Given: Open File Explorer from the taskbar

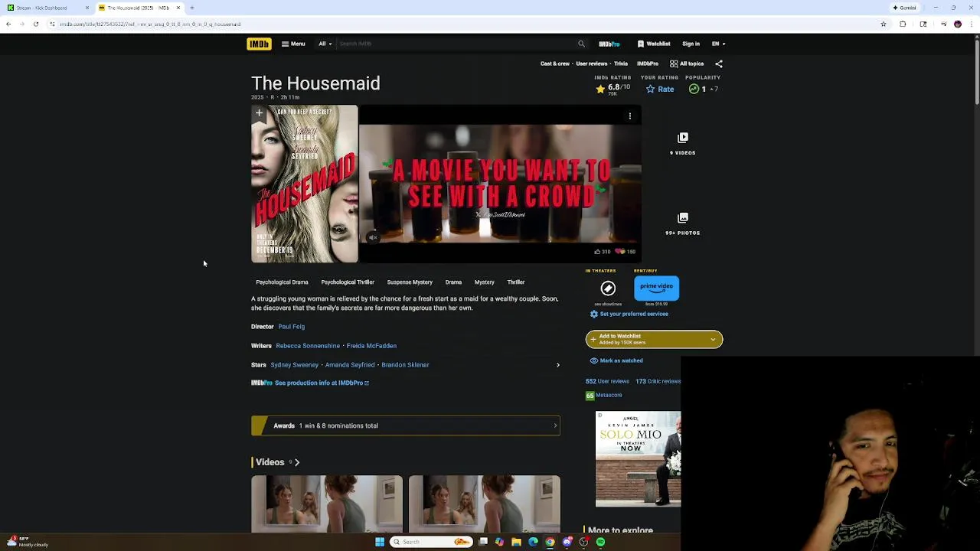Looking at the screenshot, I should coord(516,542).
